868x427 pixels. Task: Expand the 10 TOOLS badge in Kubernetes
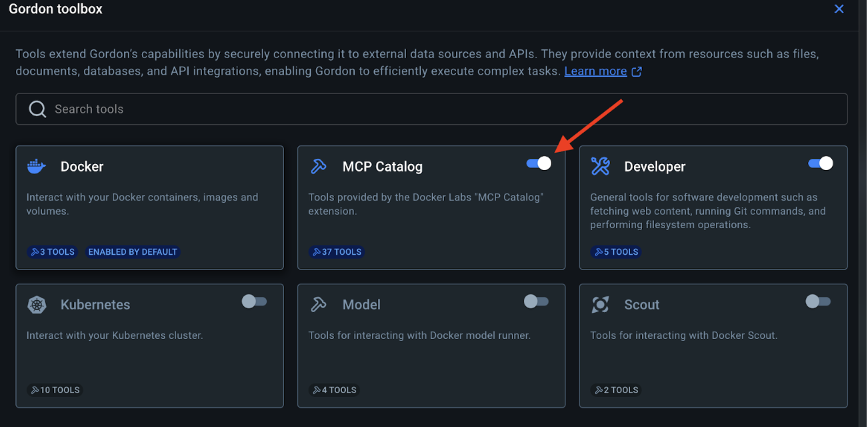pos(55,390)
